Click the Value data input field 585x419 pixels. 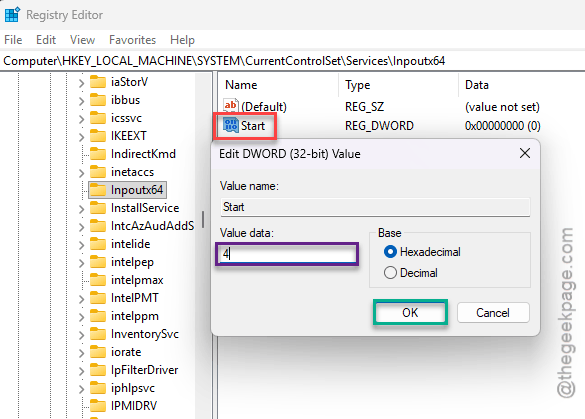click(287, 254)
